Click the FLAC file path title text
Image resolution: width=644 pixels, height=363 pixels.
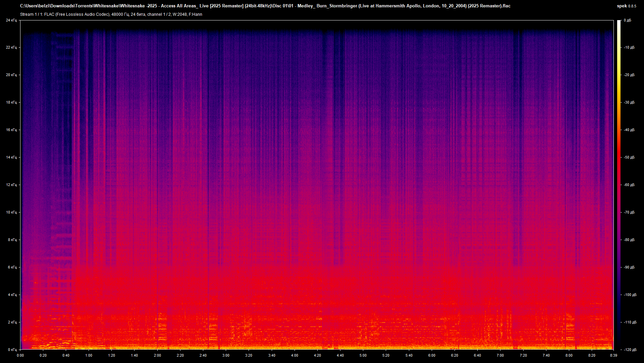click(x=265, y=6)
